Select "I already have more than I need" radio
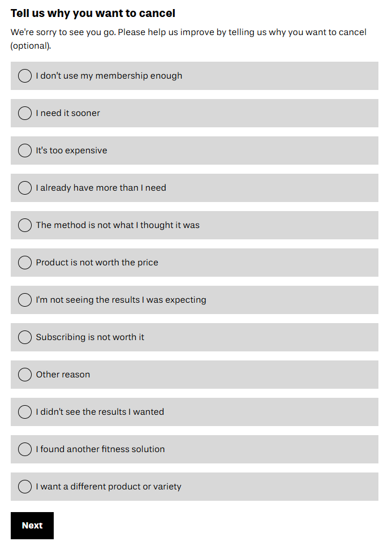Screen dimensions: 392x550 click(25, 188)
